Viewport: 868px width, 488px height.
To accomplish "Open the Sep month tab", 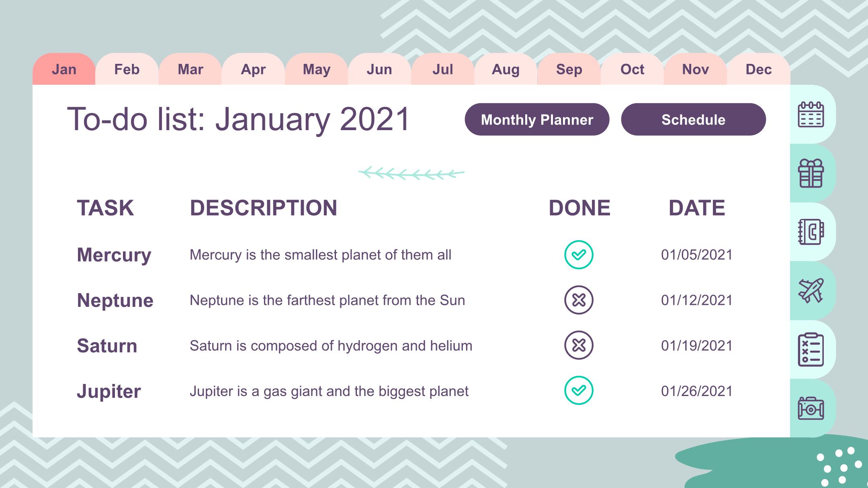I will coord(569,69).
